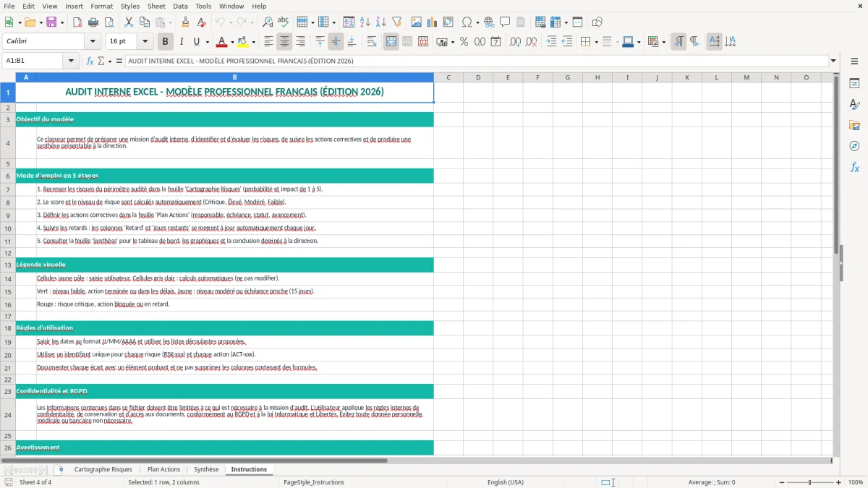
Task: Toggle Bold formatting
Action: tap(165, 42)
